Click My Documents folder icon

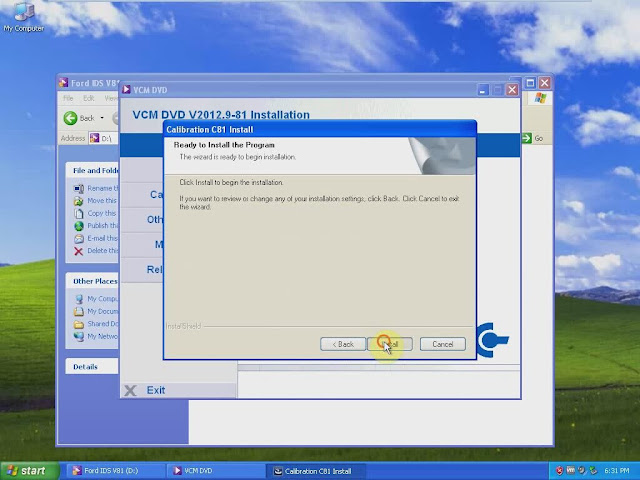[x=79, y=311]
